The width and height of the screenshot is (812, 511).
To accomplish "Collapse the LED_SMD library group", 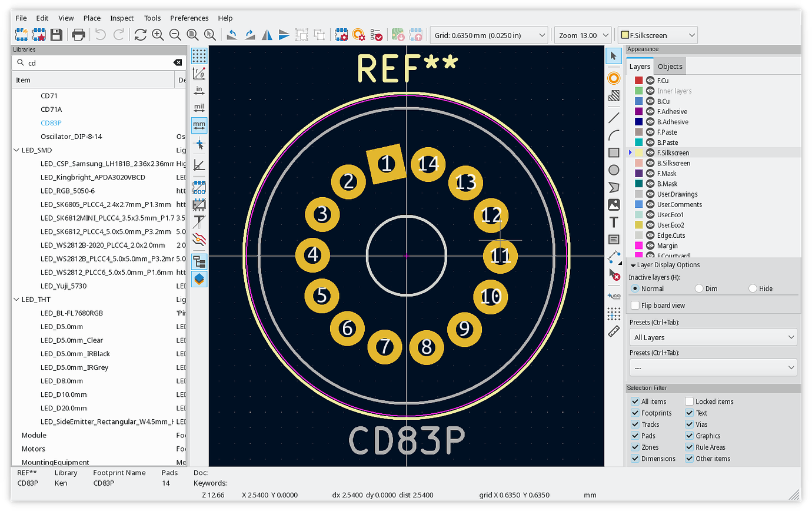I will [16, 150].
